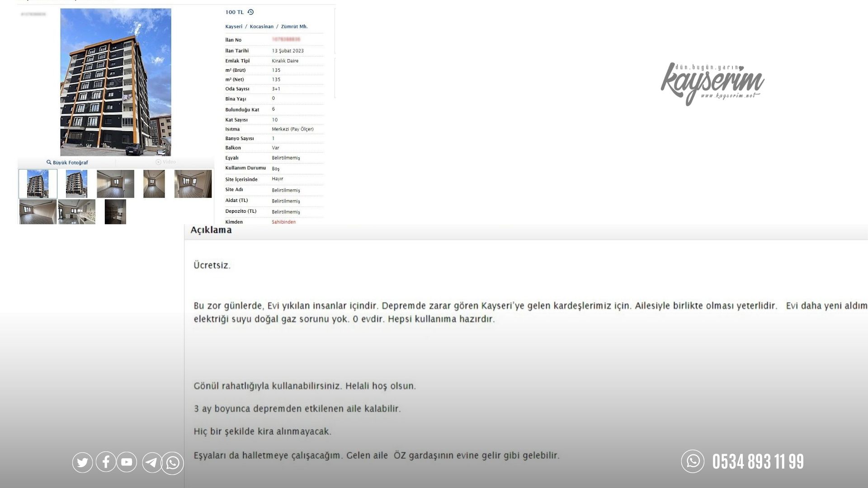Image resolution: width=868 pixels, height=488 pixels.
Task: Click the Açıklama heading
Action: [211, 230]
